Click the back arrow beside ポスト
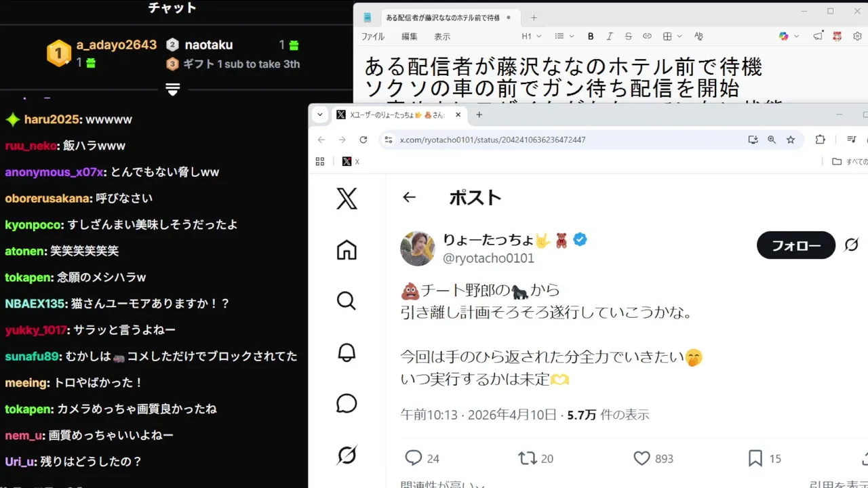 [409, 197]
